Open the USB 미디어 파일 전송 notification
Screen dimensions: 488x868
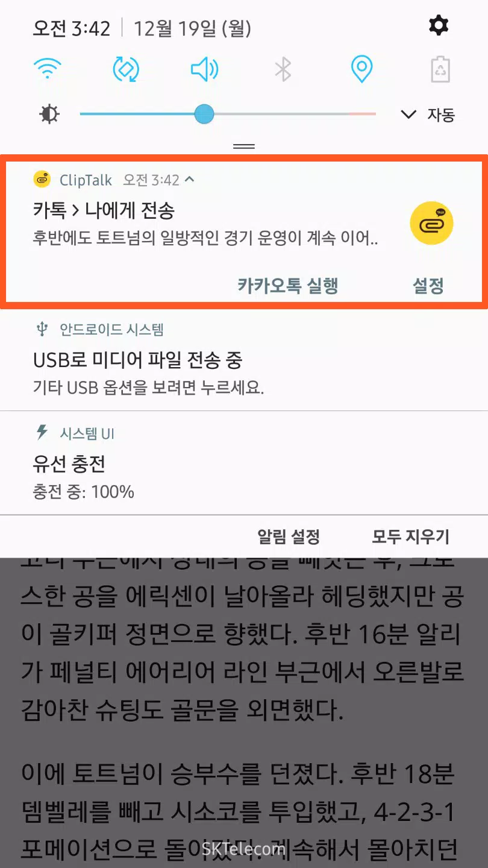click(x=244, y=360)
